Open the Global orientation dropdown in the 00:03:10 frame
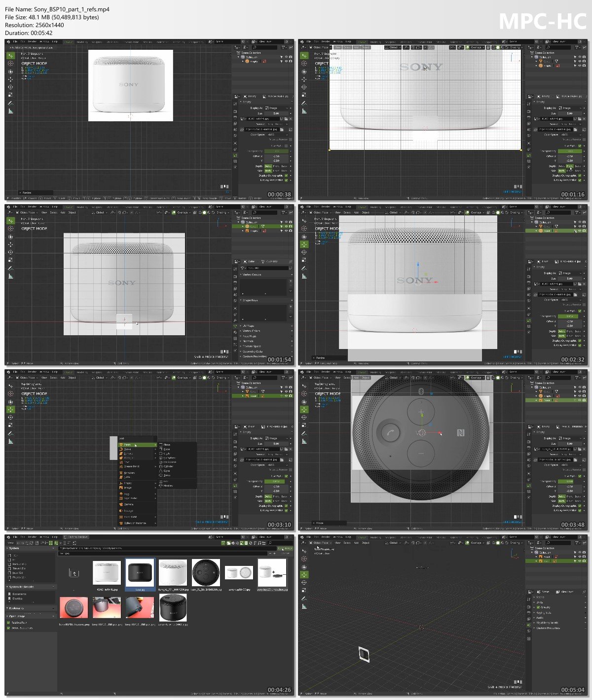 pyautogui.click(x=100, y=378)
